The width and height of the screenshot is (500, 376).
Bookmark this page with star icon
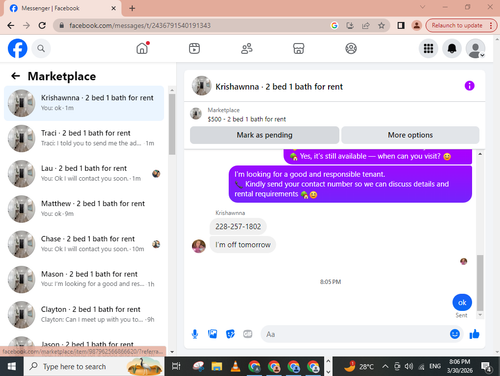[x=381, y=25]
